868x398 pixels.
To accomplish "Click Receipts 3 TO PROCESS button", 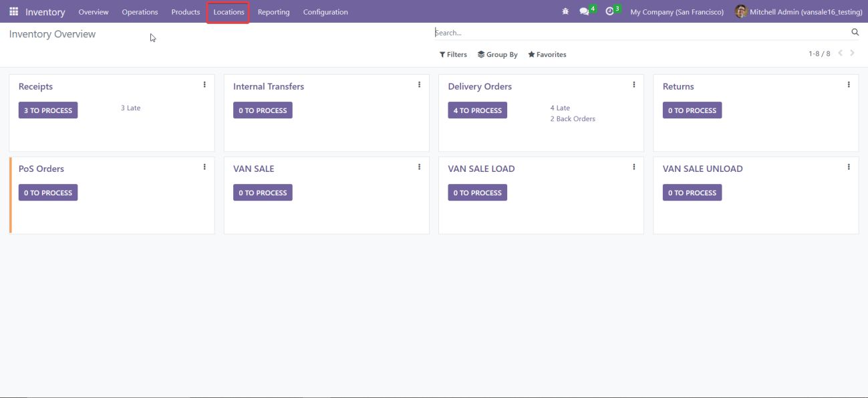I will pyautogui.click(x=48, y=110).
